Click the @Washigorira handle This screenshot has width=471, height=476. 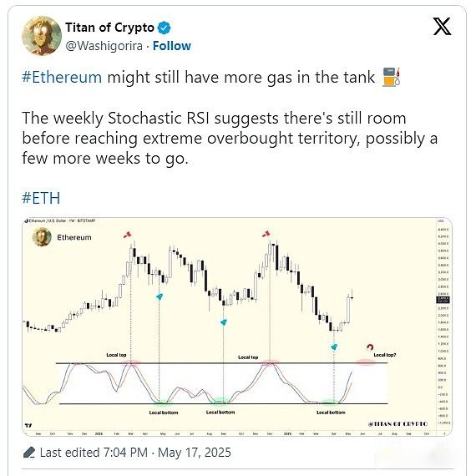(x=104, y=46)
